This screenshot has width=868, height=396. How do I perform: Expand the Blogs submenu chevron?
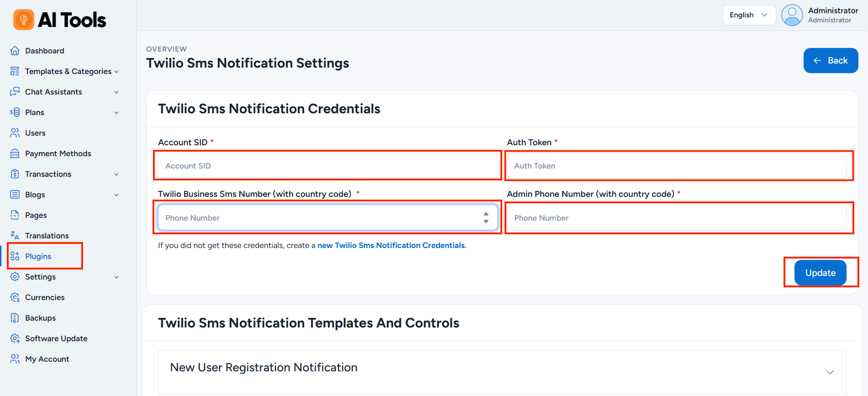click(116, 195)
